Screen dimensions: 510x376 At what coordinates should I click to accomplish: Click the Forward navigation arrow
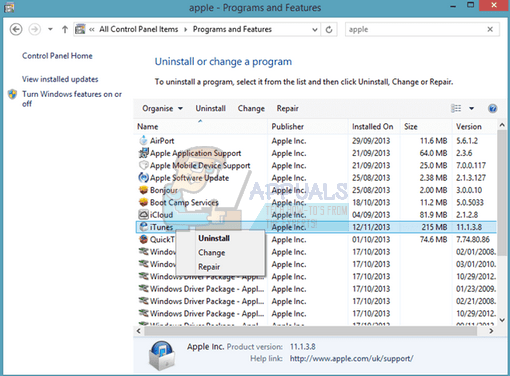(34, 29)
